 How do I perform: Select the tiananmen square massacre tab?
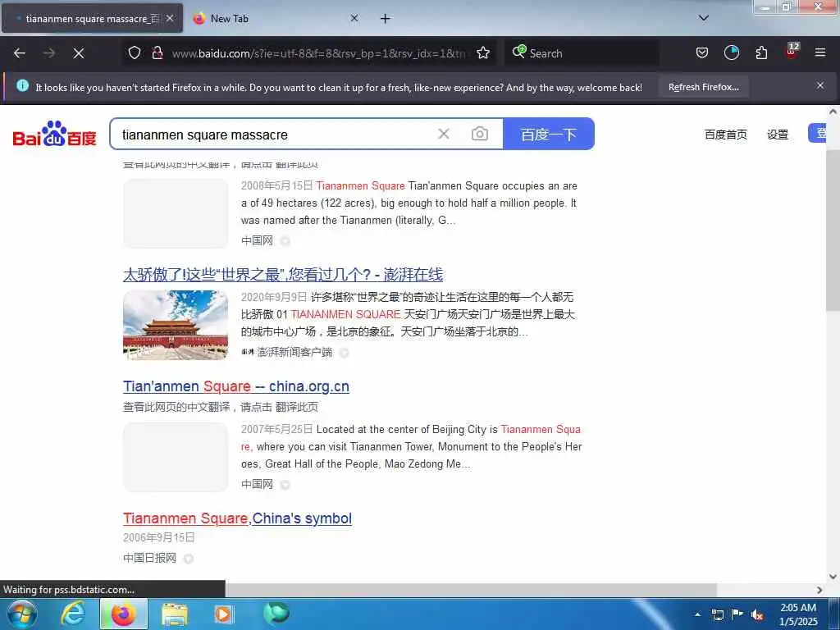click(x=92, y=18)
